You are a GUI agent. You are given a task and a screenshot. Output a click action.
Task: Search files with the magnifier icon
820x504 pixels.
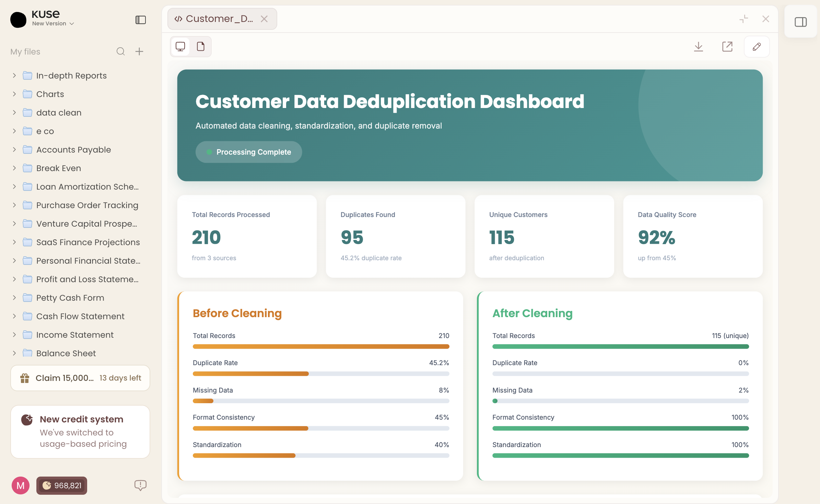tap(120, 51)
